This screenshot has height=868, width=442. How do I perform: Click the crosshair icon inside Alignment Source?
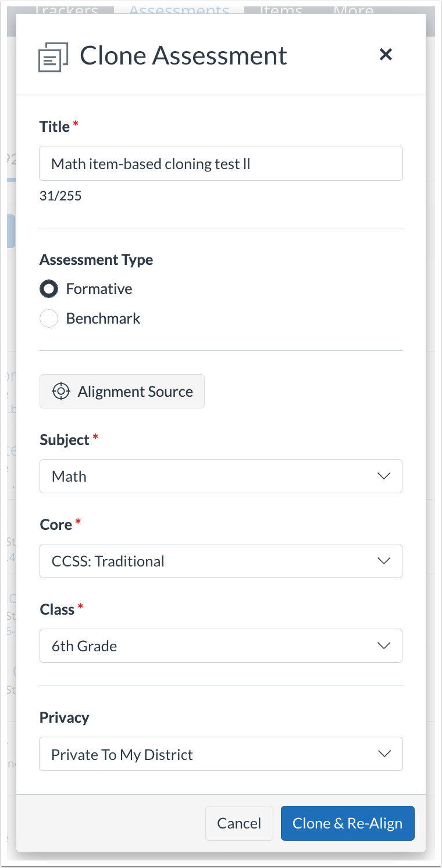tap(61, 391)
